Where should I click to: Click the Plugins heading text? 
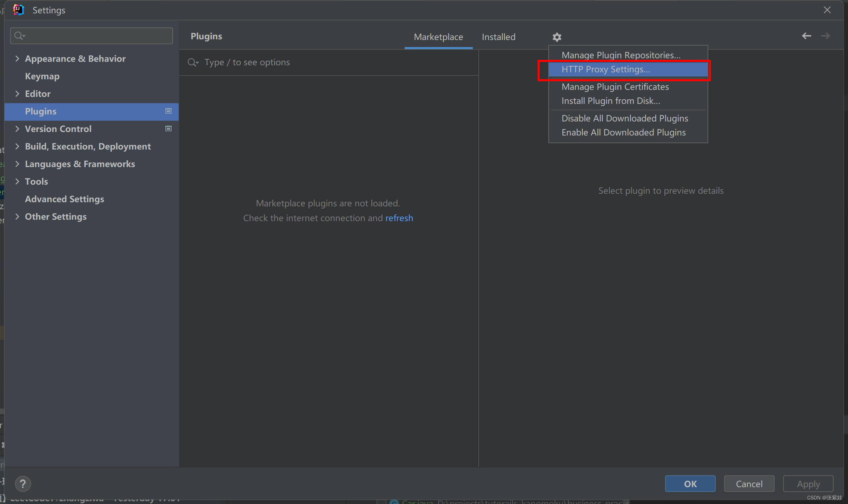tap(206, 36)
